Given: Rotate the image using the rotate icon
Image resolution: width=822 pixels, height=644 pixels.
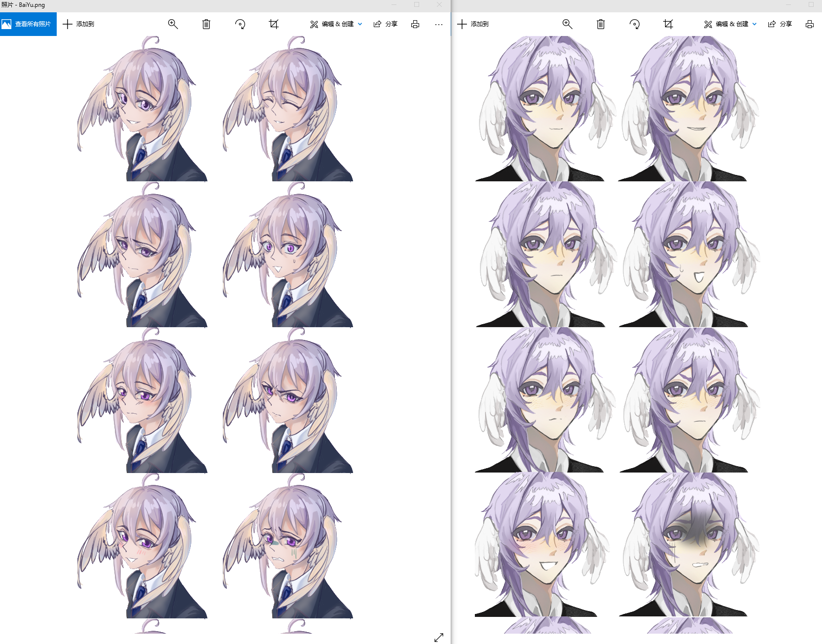Looking at the screenshot, I should [x=240, y=24].
